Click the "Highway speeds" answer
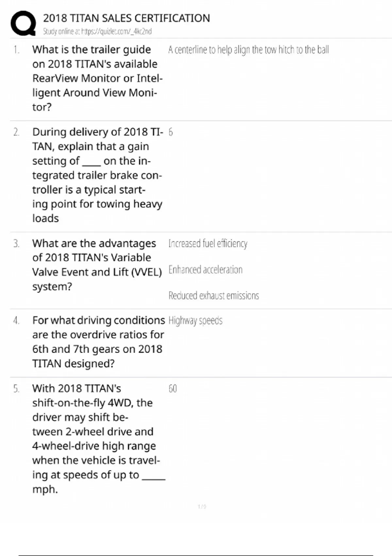The width and height of the screenshot is (392, 556). pyautogui.click(x=195, y=321)
